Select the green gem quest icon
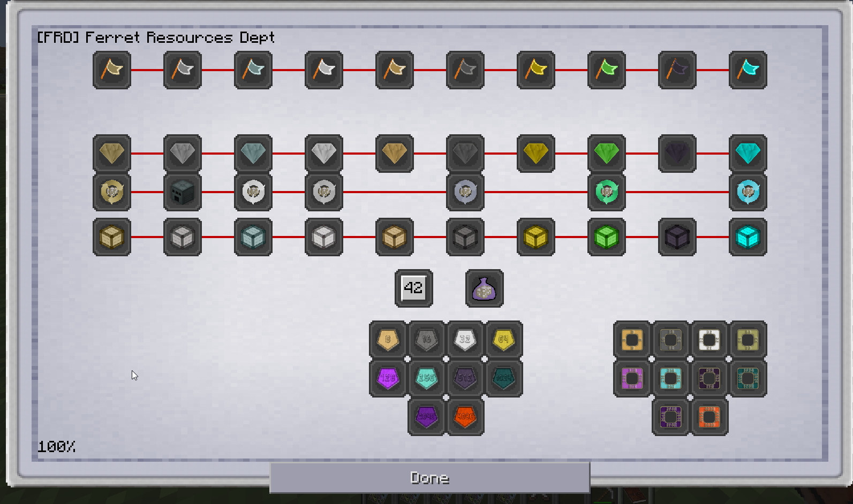 pos(607,154)
